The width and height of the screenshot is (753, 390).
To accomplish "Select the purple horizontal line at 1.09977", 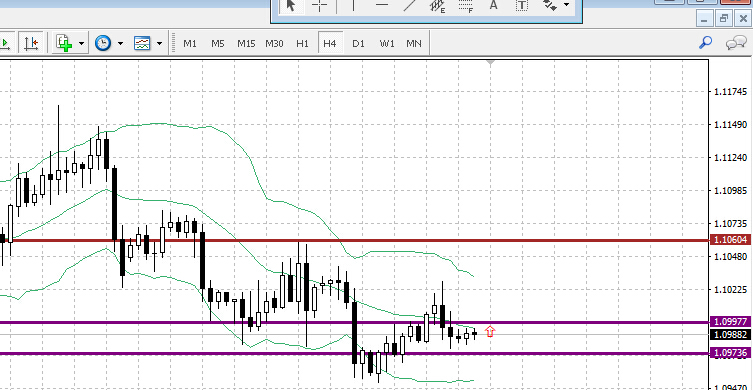I will (x=354, y=322).
